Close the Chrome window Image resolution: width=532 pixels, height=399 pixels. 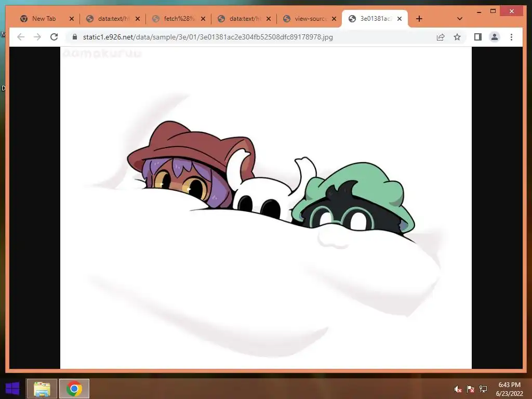[x=512, y=11]
